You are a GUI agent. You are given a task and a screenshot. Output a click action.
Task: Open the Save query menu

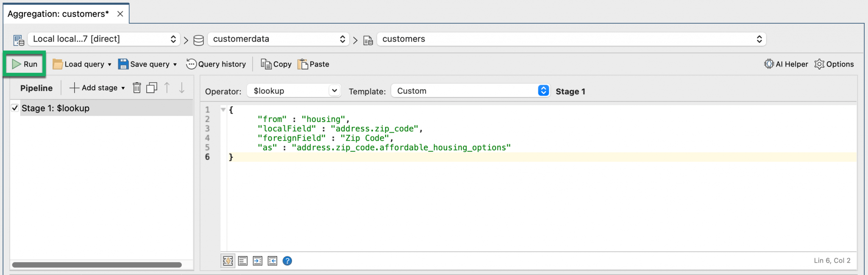pyautogui.click(x=147, y=64)
